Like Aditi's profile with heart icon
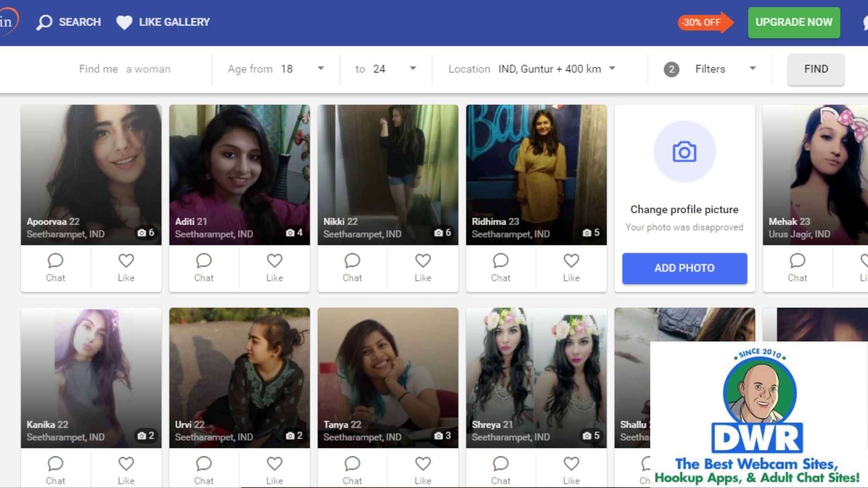 pyautogui.click(x=274, y=261)
